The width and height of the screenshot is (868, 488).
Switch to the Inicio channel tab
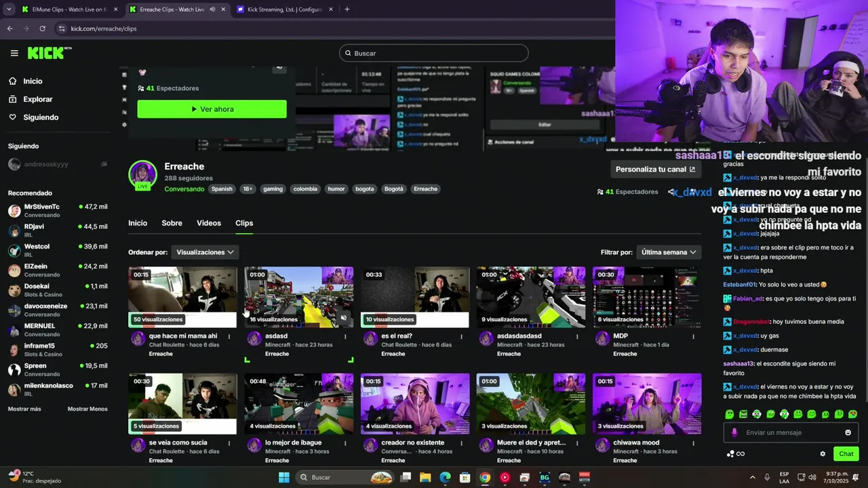coord(138,223)
